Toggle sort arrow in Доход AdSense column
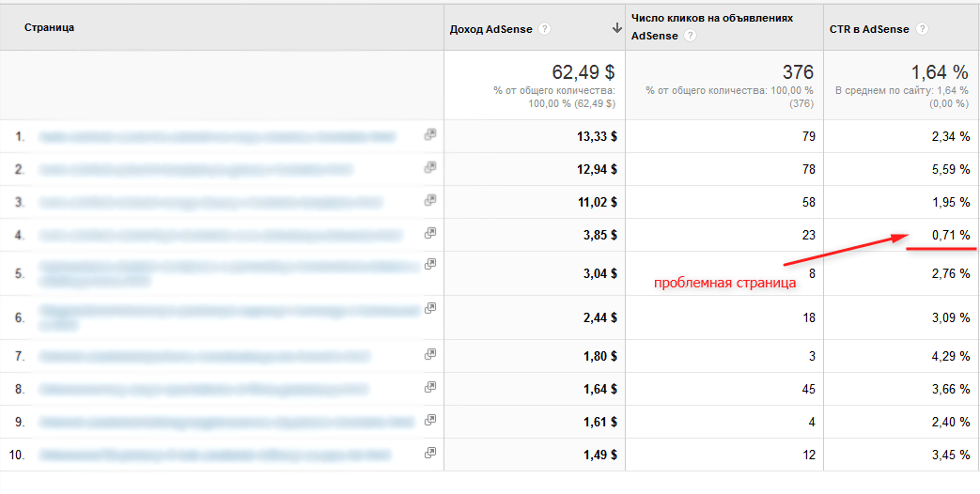Viewport: 980px width, 494px height. click(x=616, y=29)
